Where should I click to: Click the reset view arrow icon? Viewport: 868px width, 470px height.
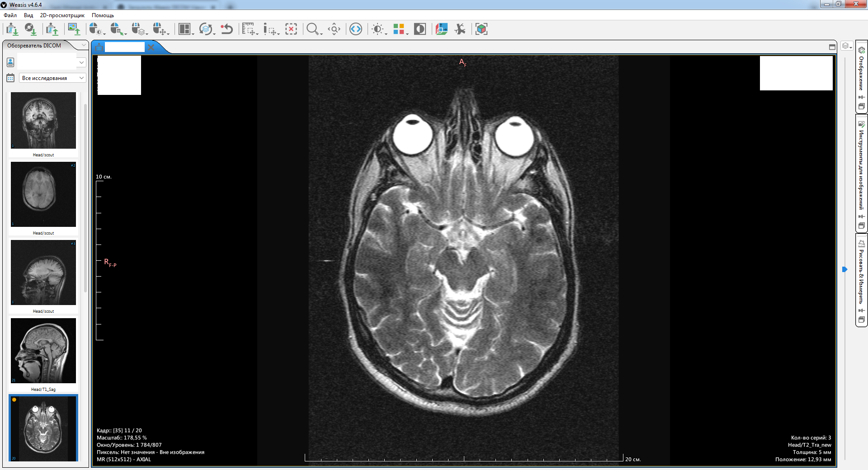pos(226,29)
